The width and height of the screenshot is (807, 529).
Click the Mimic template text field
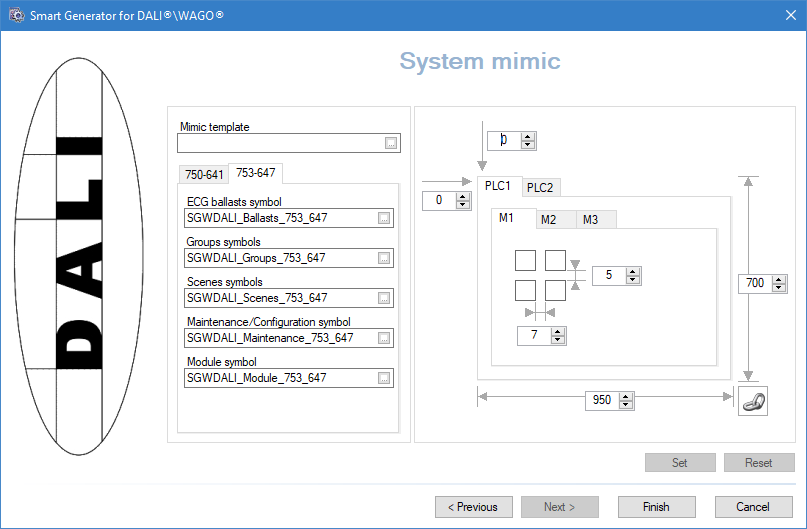point(280,144)
